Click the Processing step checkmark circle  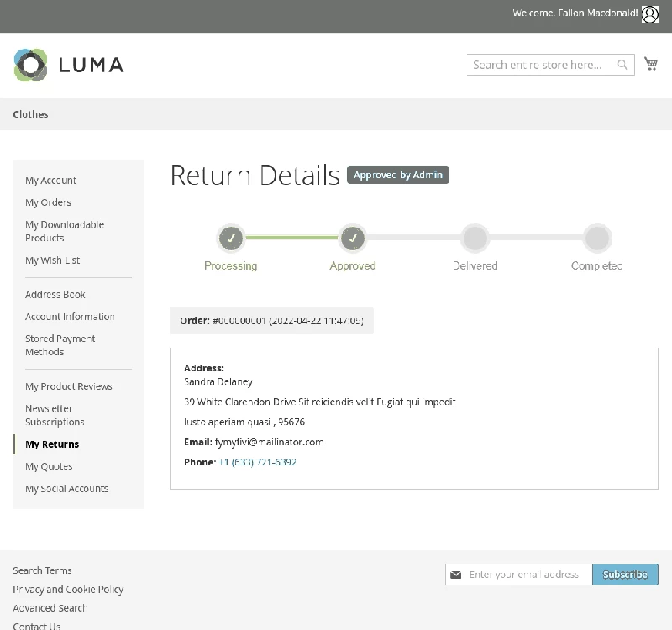pyautogui.click(x=231, y=238)
